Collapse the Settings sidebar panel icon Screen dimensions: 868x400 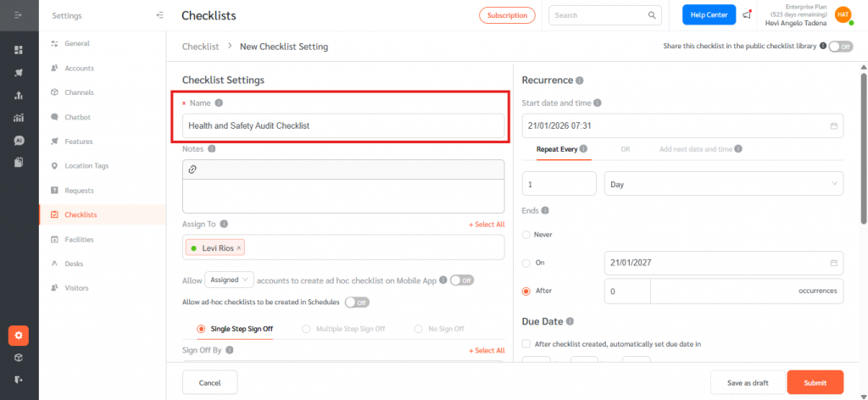tap(160, 15)
